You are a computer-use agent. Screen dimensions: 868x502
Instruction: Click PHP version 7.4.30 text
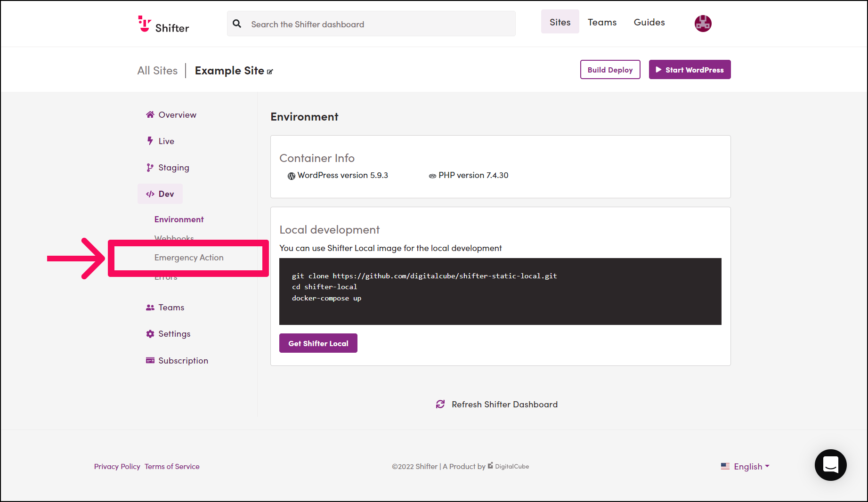[x=473, y=175]
